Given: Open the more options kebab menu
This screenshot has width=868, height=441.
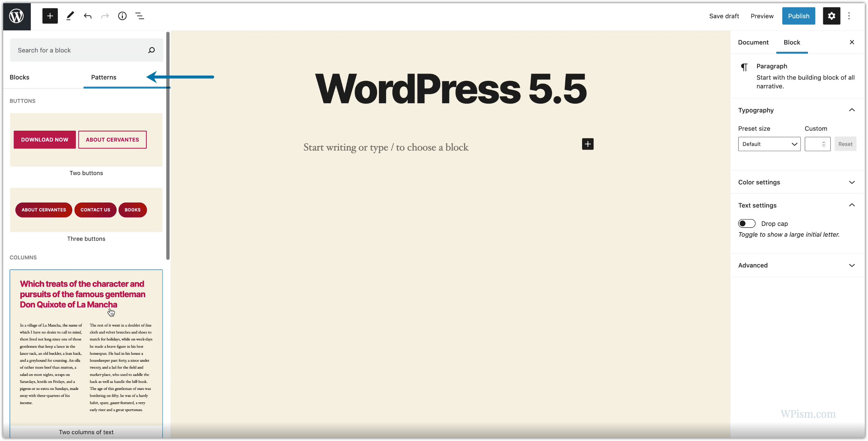Looking at the screenshot, I should pyautogui.click(x=849, y=16).
